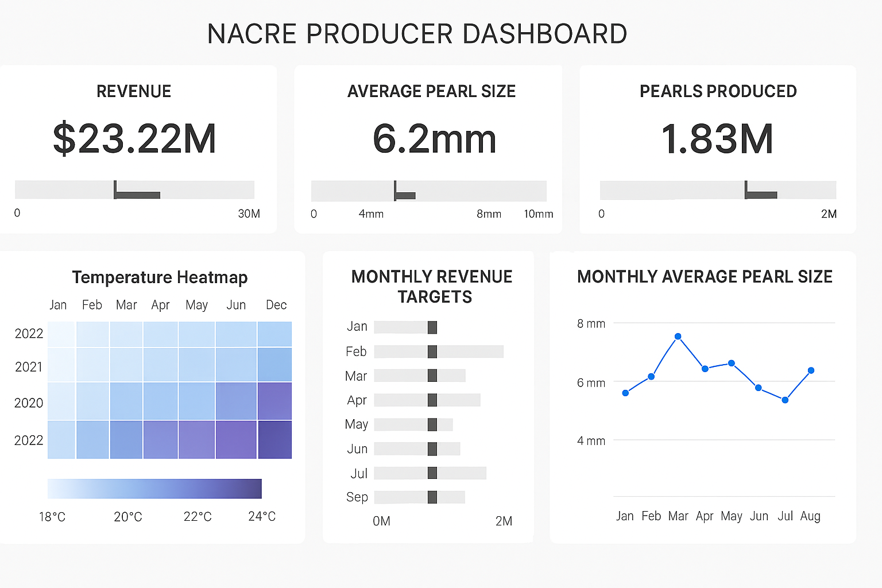Select the Dec 2020 heatmap cell

(x=275, y=401)
